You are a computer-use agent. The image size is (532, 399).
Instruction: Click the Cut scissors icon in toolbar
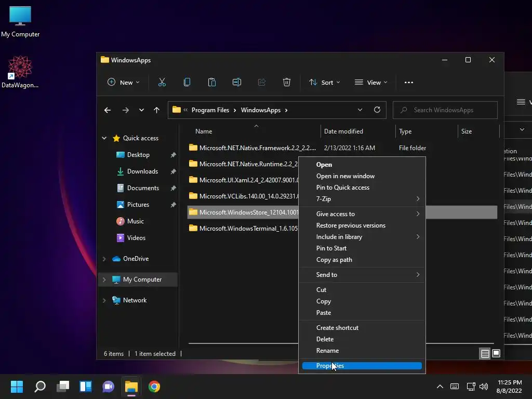coord(162,83)
